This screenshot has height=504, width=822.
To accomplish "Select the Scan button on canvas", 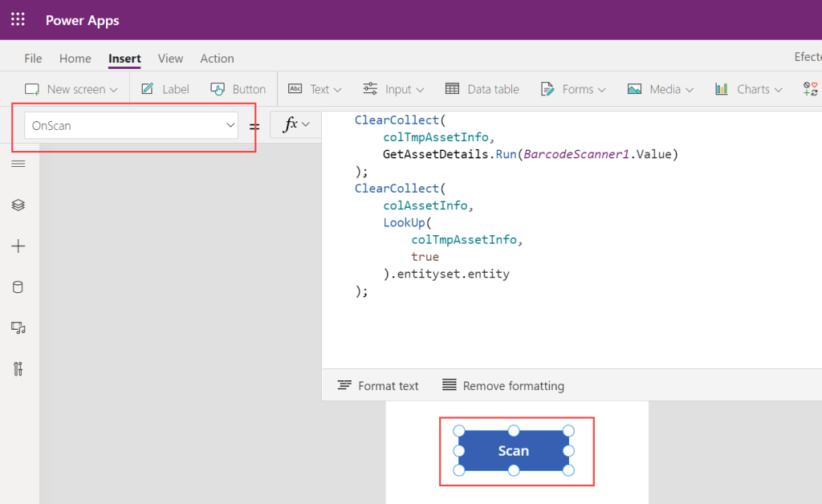I will point(514,450).
